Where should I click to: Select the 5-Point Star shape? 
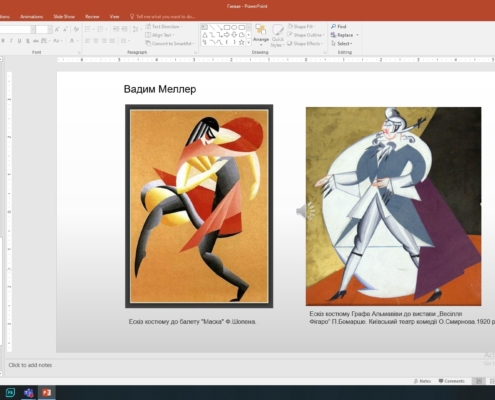click(242, 42)
